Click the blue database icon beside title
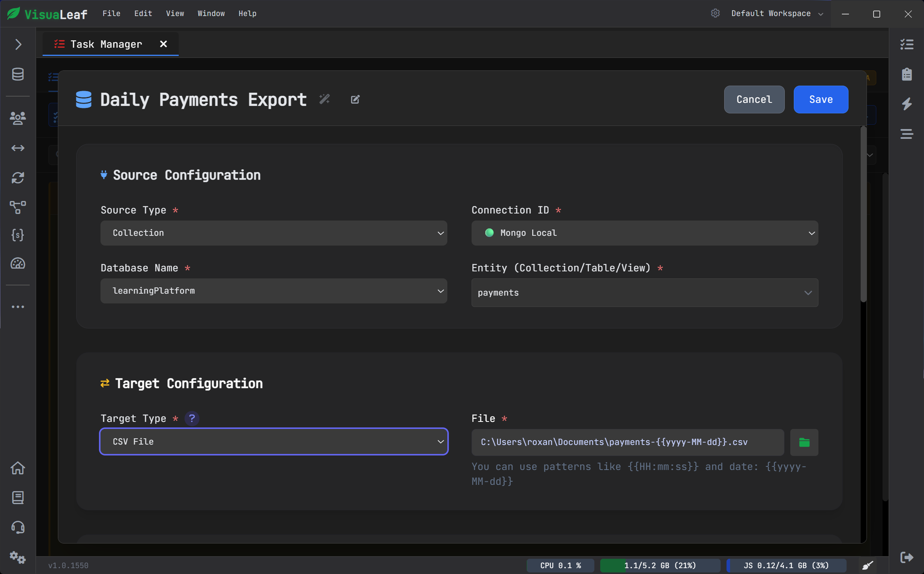Image resolution: width=924 pixels, height=574 pixels. (x=84, y=99)
